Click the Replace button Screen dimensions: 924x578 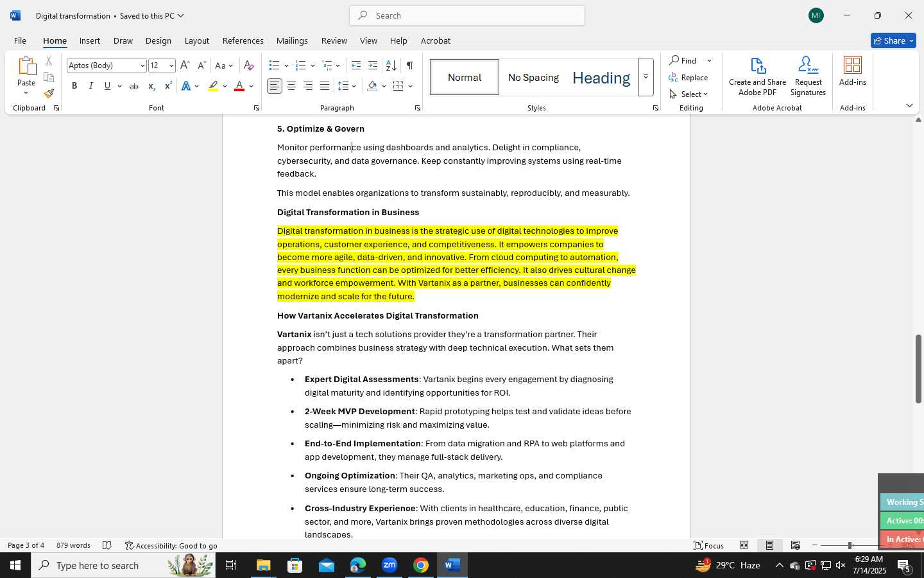click(x=689, y=78)
